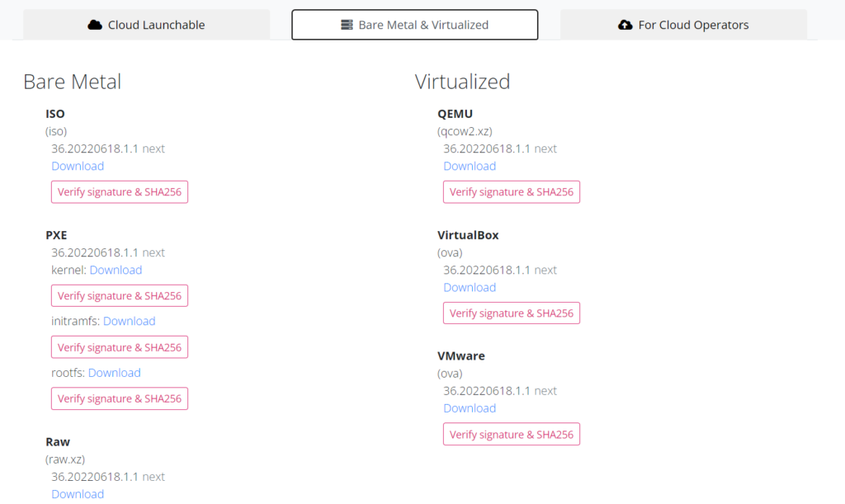Click the PXE section title
Screen dimensions: 845x504
pyautogui.click(x=56, y=235)
